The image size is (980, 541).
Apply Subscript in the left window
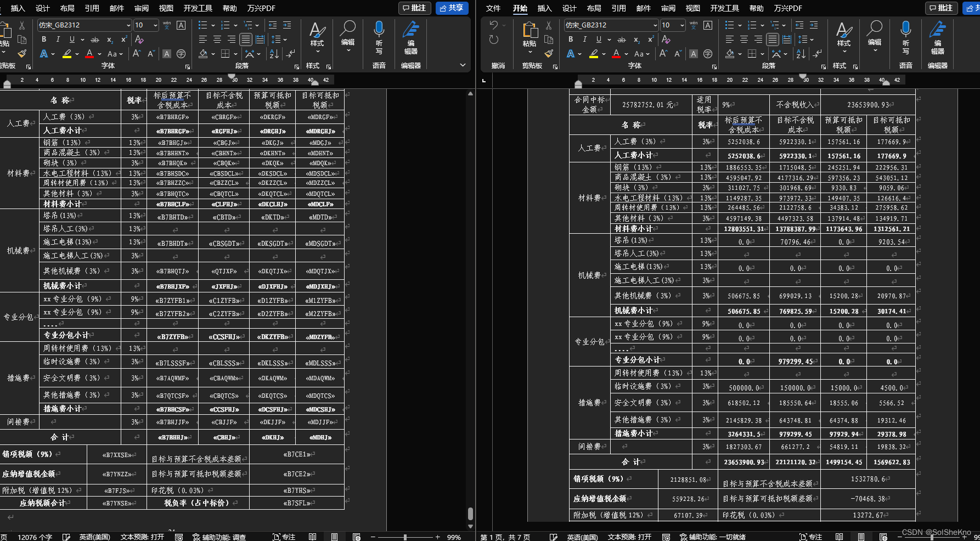pyautogui.click(x=110, y=40)
